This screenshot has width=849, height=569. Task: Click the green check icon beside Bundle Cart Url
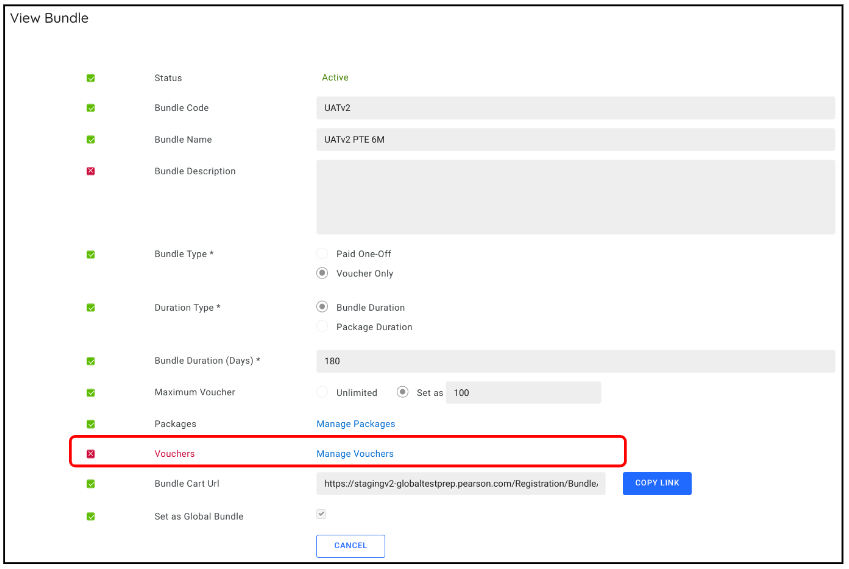(x=91, y=484)
